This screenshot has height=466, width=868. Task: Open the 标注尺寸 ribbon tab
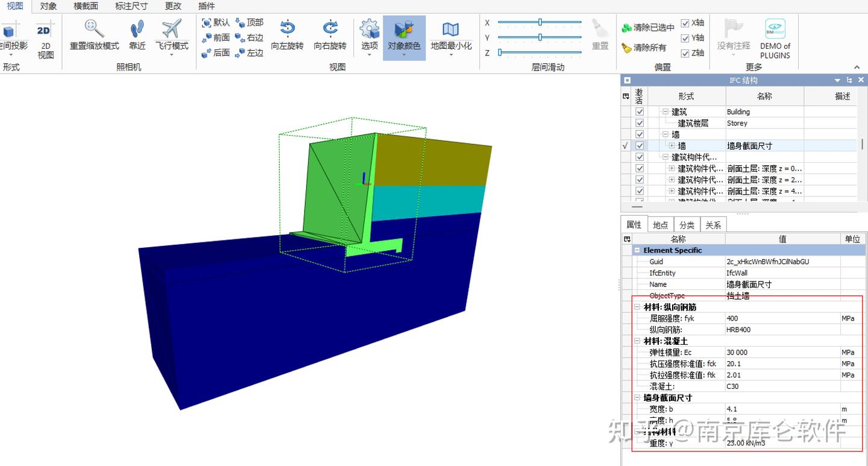(x=131, y=6)
